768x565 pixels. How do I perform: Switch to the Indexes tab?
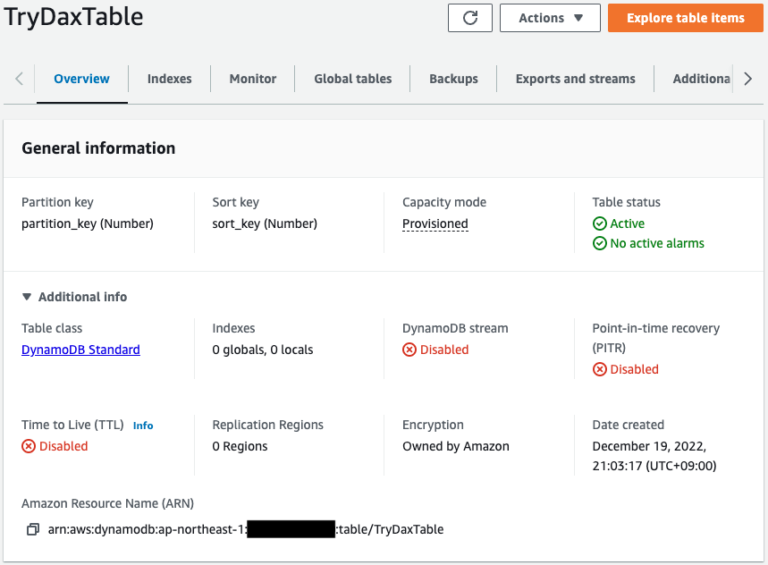tap(169, 79)
